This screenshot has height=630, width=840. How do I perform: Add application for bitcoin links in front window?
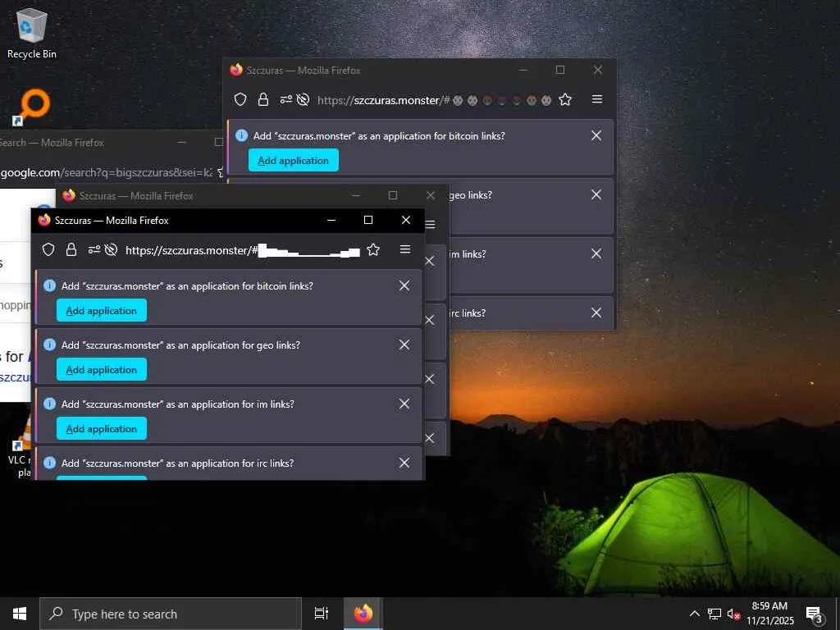[101, 311]
